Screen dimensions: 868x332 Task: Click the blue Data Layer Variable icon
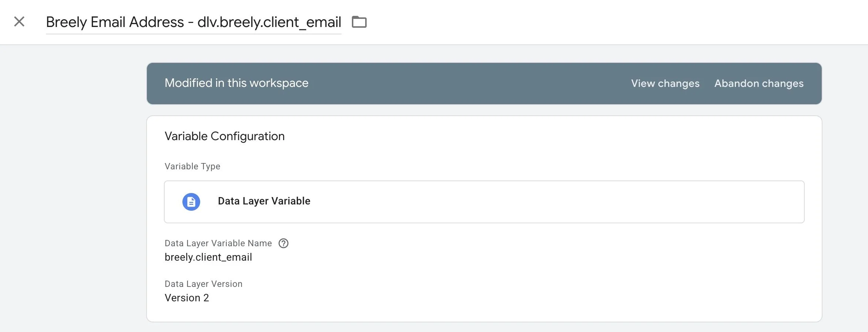click(x=191, y=202)
